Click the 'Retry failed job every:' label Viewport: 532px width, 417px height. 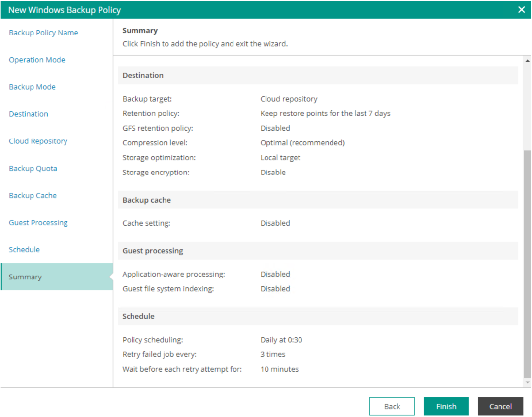pos(160,354)
